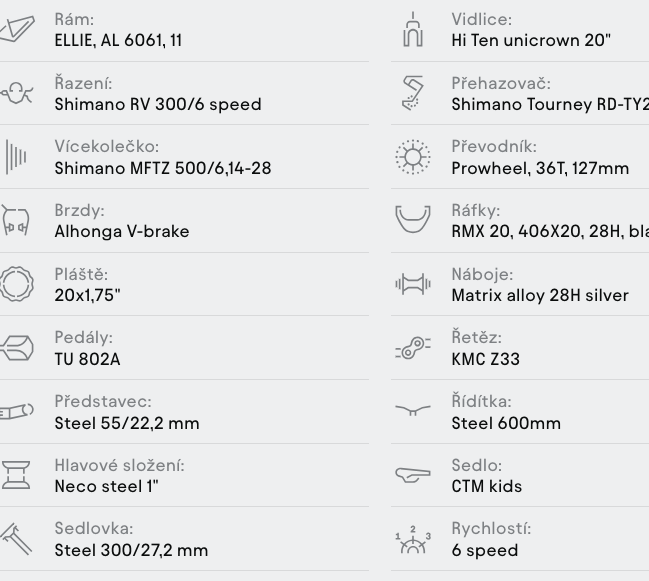The height and width of the screenshot is (581, 649).
Task: Click the chainring icon beside Převodník
Action: (x=413, y=157)
